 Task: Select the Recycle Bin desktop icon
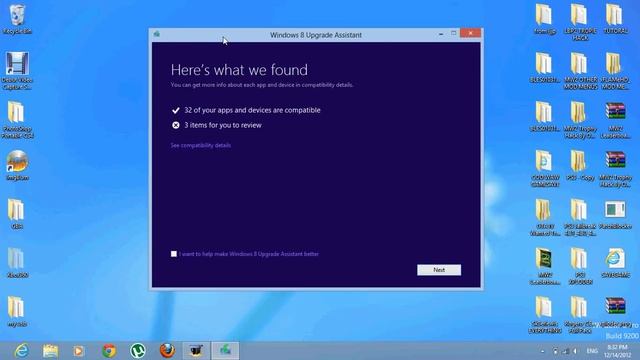click(x=17, y=19)
